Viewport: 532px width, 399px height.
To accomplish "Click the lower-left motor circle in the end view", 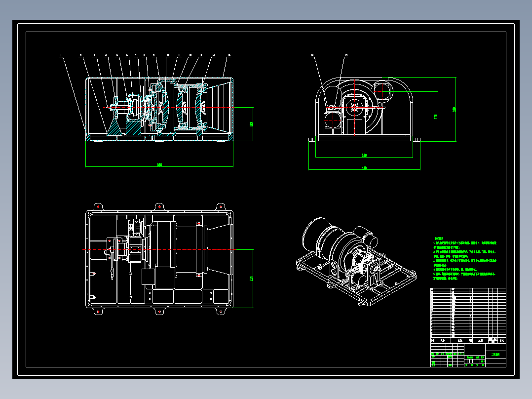I will pos(334,119).
